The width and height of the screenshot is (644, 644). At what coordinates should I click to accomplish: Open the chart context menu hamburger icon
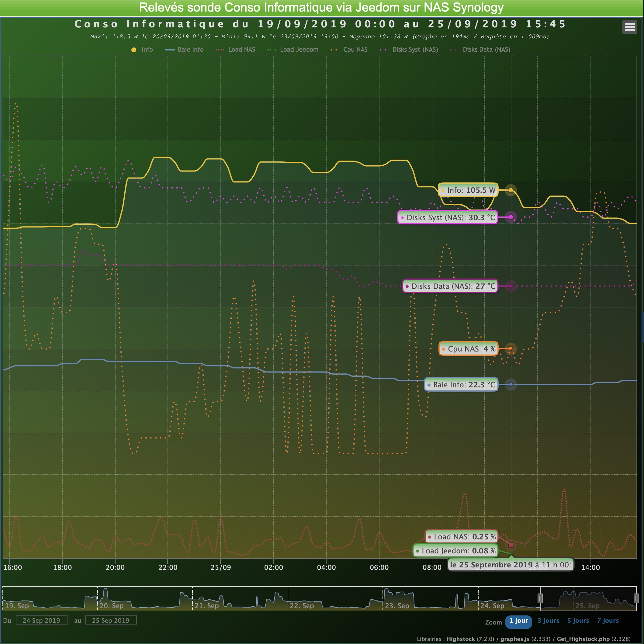pos(629,27)
